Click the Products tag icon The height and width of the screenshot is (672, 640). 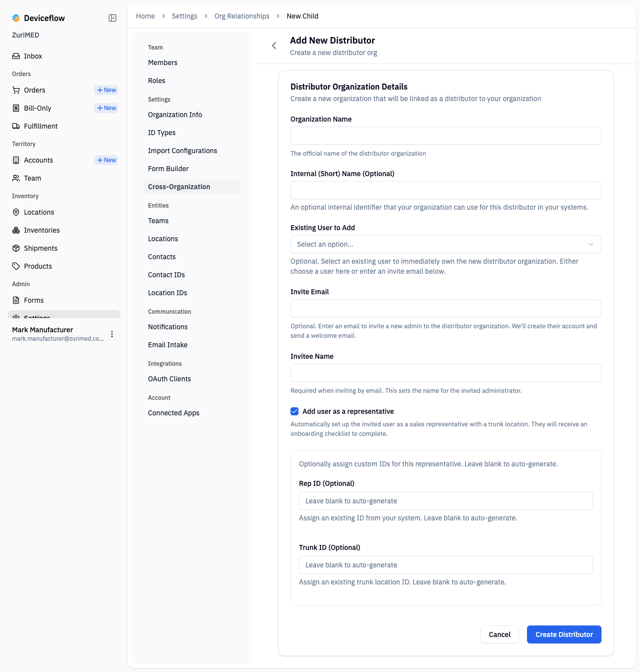16,266
